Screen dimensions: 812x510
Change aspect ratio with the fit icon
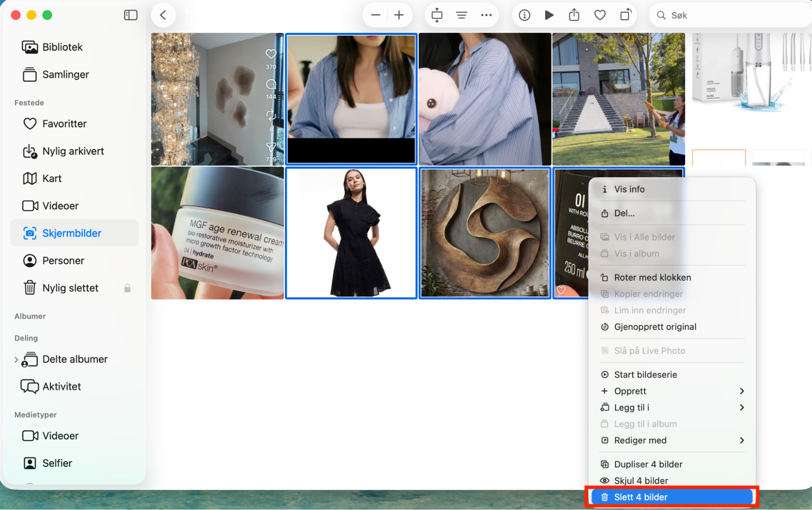[x=437, y=15]
